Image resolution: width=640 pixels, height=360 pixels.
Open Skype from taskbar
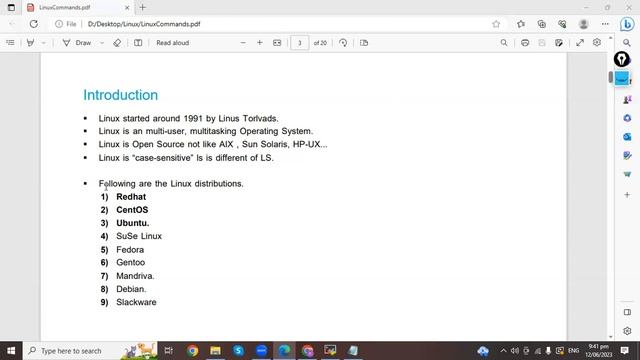[x=238, y=351]
